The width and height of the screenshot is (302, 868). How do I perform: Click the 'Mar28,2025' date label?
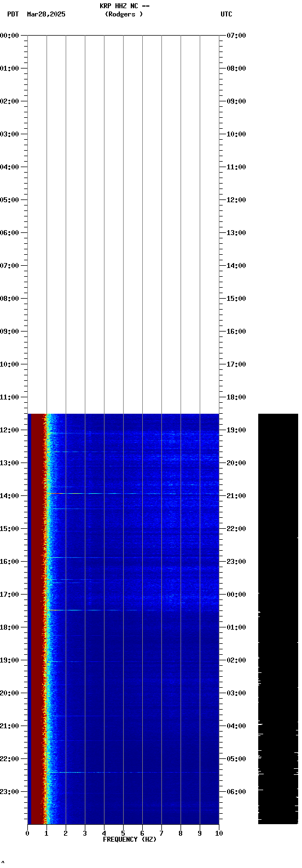46,14
